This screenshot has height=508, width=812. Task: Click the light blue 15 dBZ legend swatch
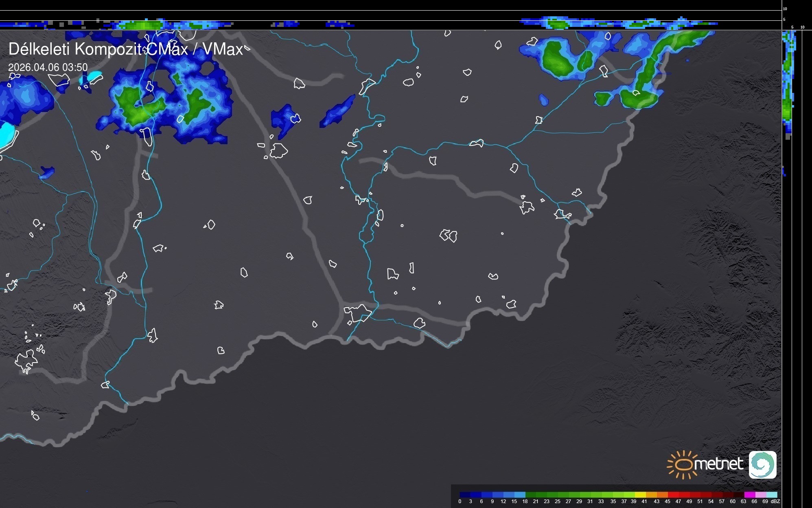point(520,495)
